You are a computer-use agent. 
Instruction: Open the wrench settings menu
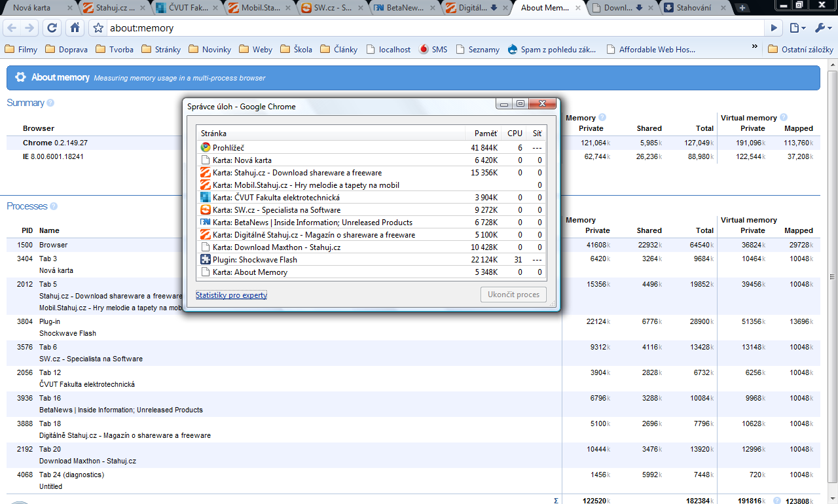tap(822, 28)
